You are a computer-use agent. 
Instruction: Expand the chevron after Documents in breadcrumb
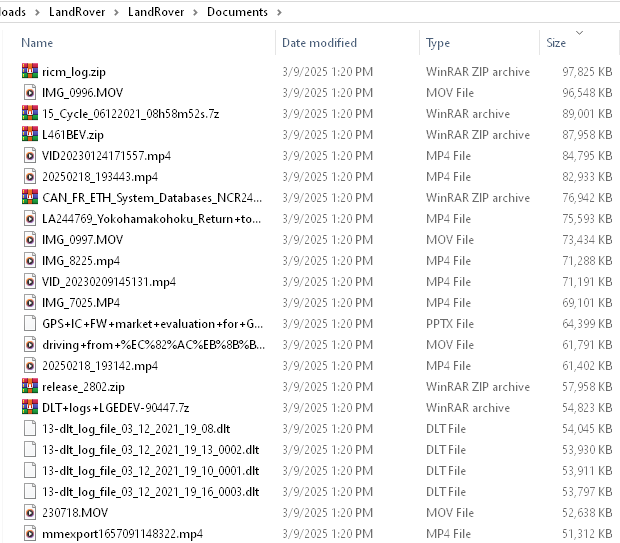point(279,12)
